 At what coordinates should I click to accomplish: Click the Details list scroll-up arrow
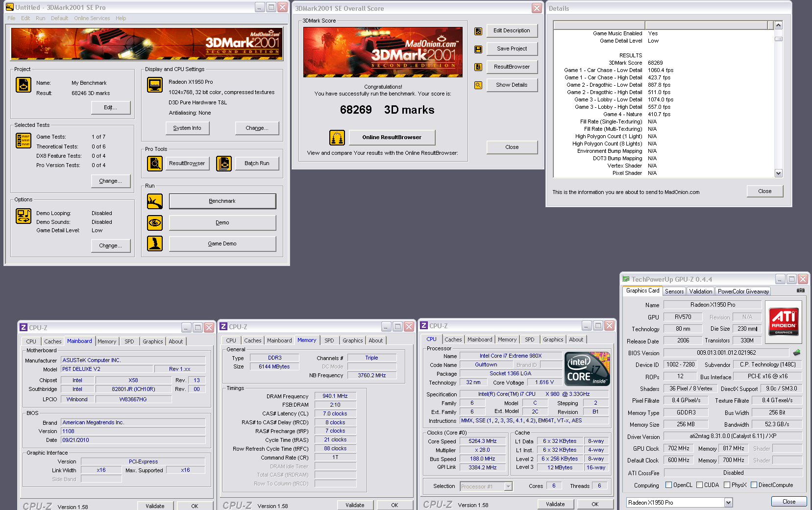[x=778, y=25]
